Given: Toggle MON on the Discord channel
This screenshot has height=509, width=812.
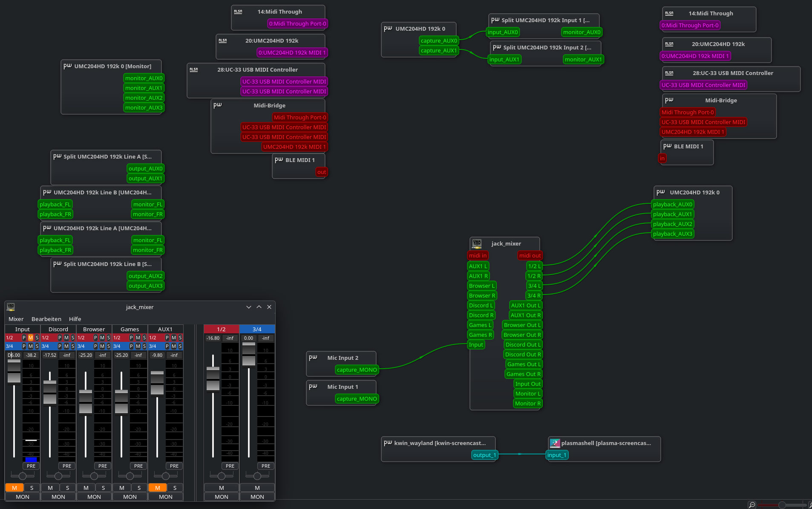Looking at the screenshot, I should point(58,497).
